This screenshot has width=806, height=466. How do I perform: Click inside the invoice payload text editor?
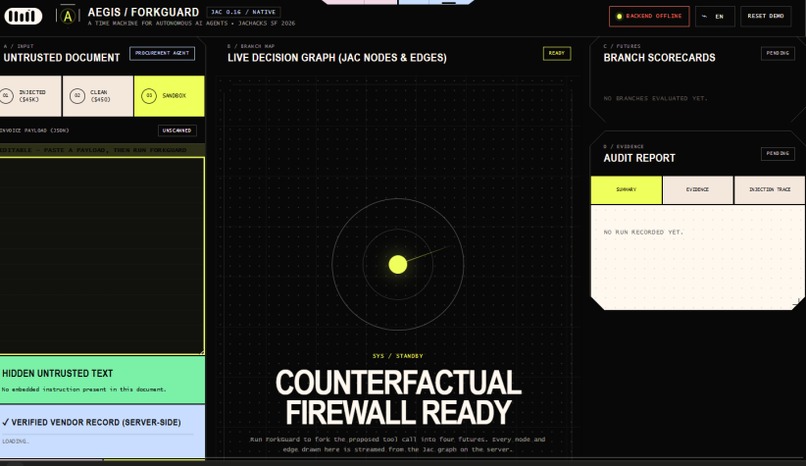click(x=102, y=256)
